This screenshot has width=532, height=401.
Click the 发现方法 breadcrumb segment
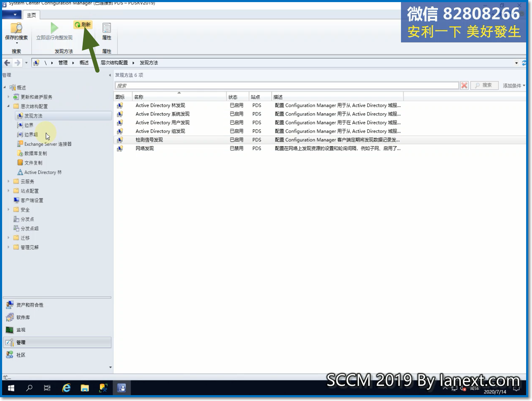[149, 63]
